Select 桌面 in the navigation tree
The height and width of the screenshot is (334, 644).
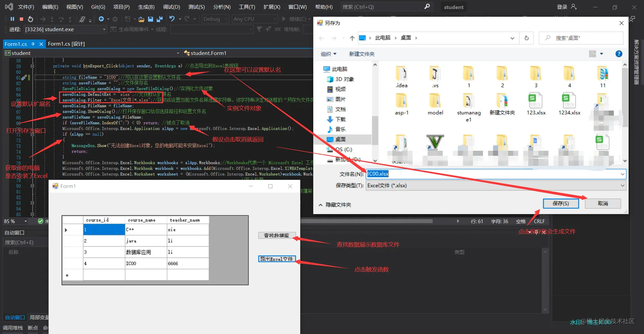[x=340, y=139]
